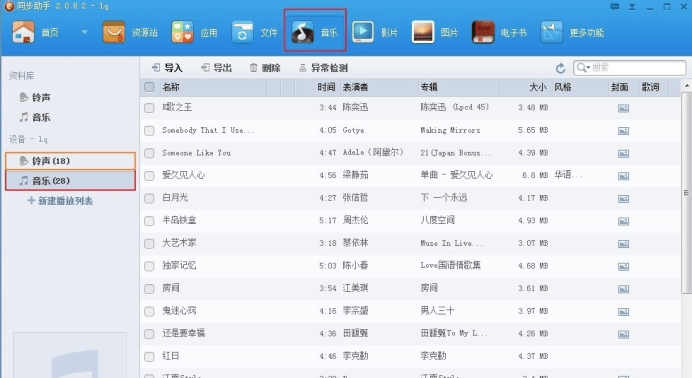Toggle the select-all checkbox in the header
The height and width of the screenshot is (378, 692).
tap(149, 87)
